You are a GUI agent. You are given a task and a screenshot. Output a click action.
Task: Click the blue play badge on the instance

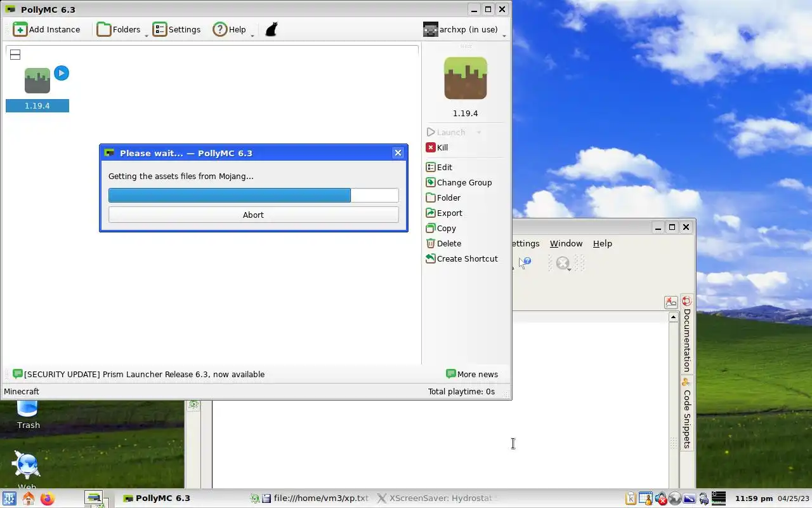[61, 73]
